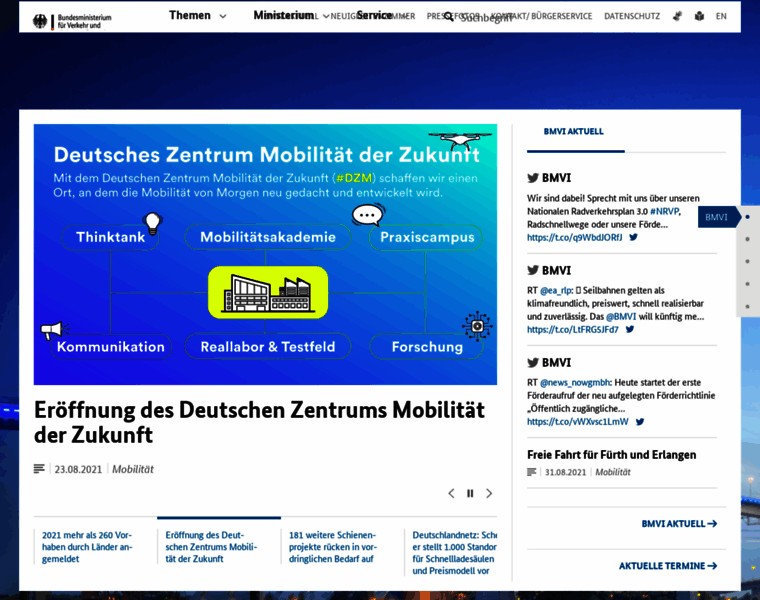Open the @ea_rlp mention

click(555, 290)
